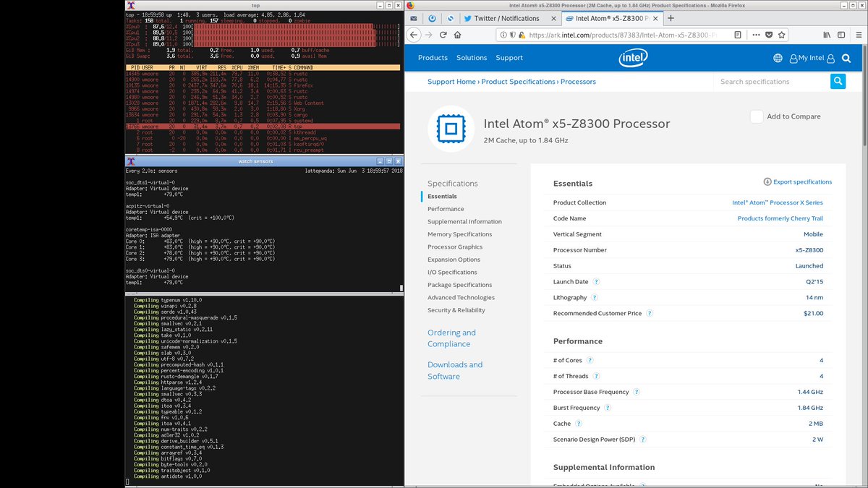Save page to Pocket
Screen dimensions: 868x488
pos(768,35)
